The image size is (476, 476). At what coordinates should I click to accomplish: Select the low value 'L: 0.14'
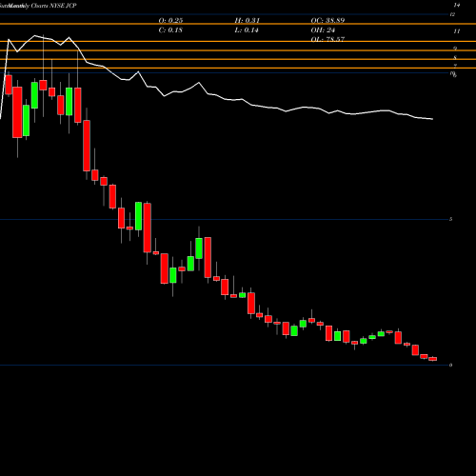(x=247, y=30)
